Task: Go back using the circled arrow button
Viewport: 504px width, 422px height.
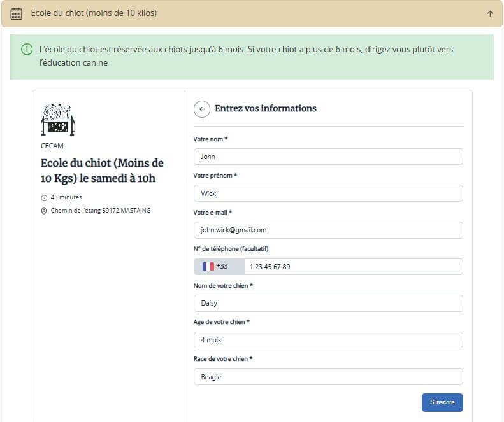Action: 201,109
